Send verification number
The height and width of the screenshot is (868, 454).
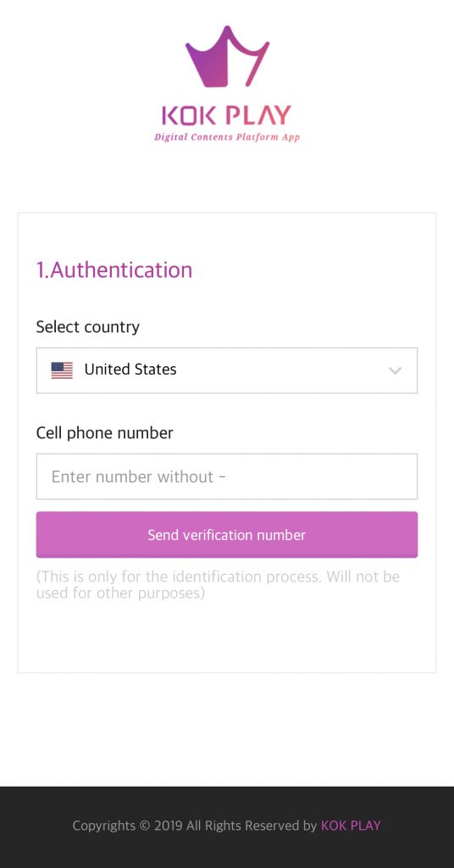pos(227,535)
